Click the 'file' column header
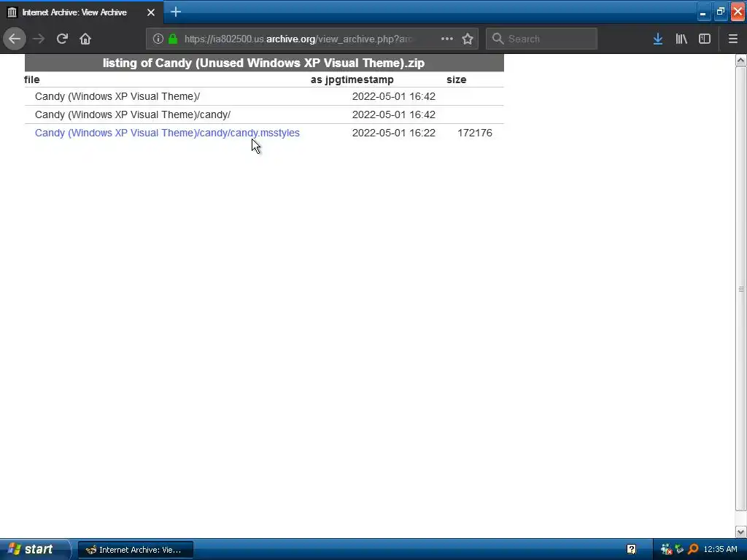The width and height of the screenshot is (747, 560). tap(32, 79)
